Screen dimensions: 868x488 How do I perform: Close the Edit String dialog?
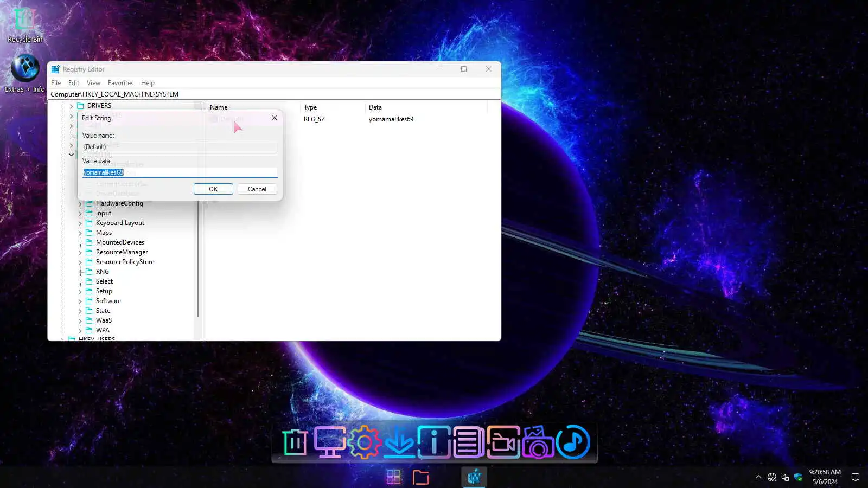(x=275, y=118)
